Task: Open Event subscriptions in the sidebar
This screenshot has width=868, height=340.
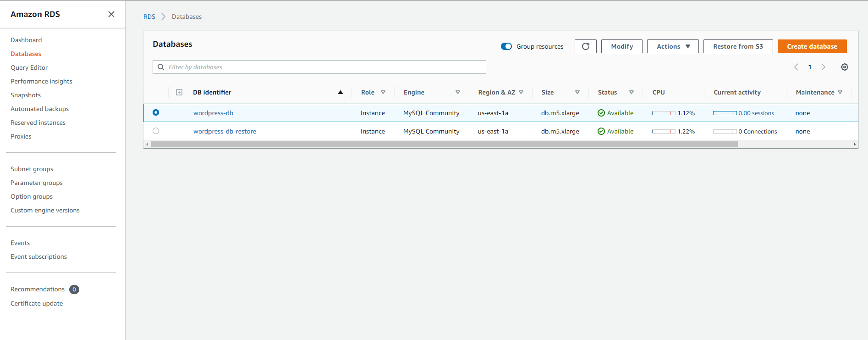Action: coord(38,256)
